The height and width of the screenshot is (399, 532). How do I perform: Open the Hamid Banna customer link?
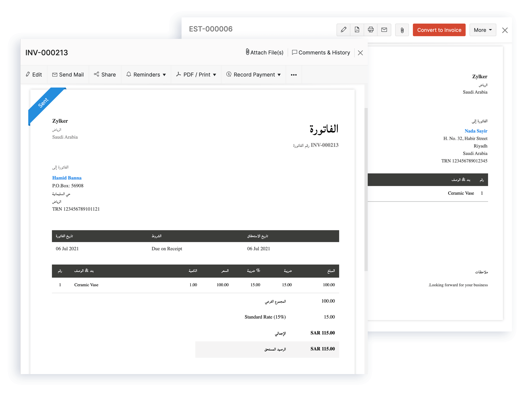(x=66, y=178)
